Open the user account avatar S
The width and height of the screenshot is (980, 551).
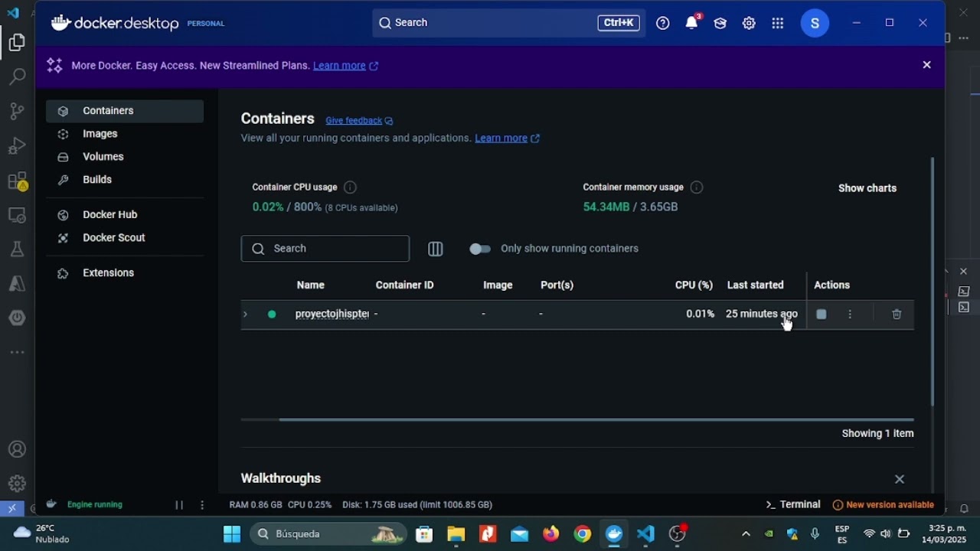click(815, 24)
